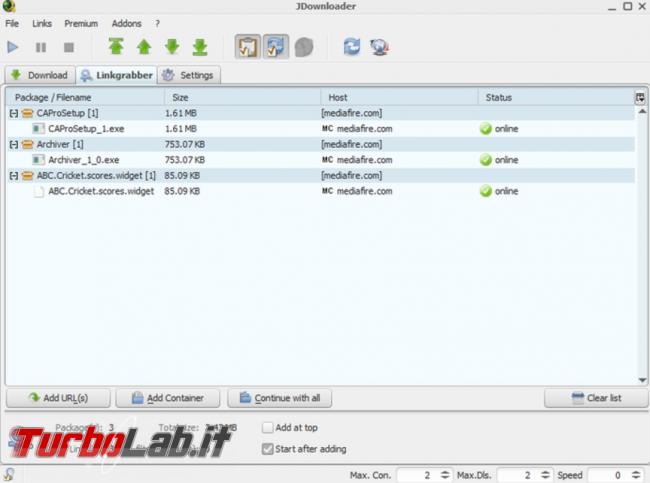Screen dimensions: 650x483
Task: Collapse the ABC.Cricket.scores.widget [1] package
Action: [14, 176]
